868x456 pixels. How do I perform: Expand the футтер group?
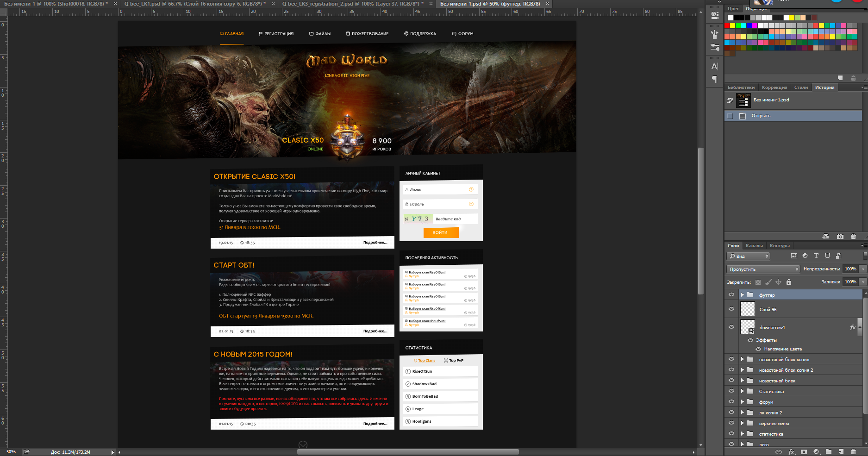(742, 295)
